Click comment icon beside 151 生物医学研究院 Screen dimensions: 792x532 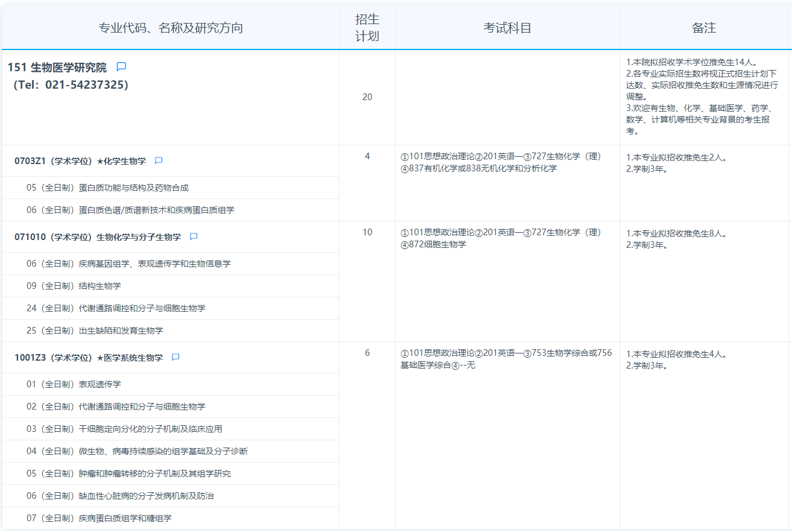[x=121, y=67]
